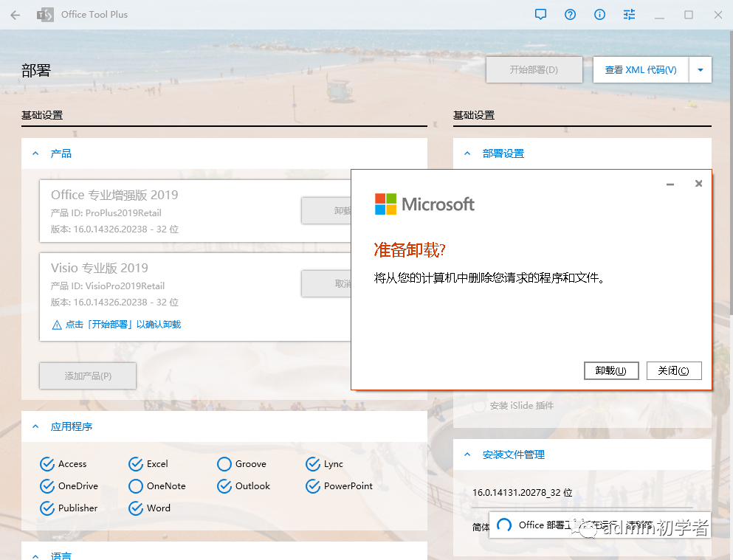733x560 pixels.
Task: Select the Office 专业增强版 2019 product title
Action: tap(114, 195)
